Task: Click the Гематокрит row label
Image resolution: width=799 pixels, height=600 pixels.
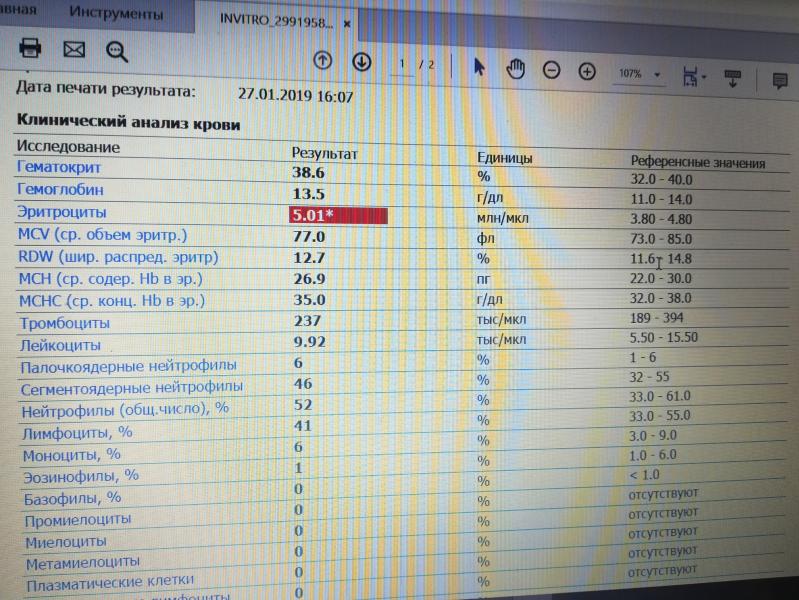Action: (58, 167)
